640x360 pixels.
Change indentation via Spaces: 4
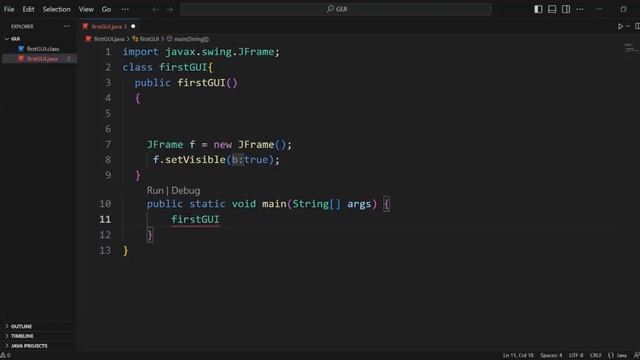tap(551, 355)
